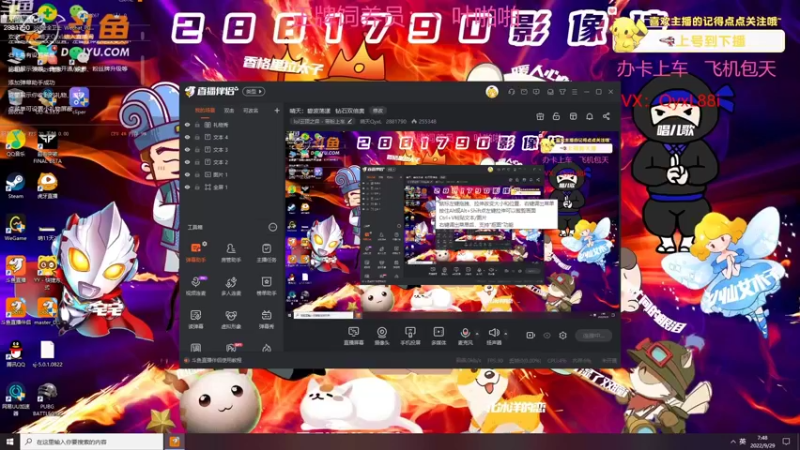800x450 pixels.
Task: Open the 多人连麦 tool
Action: [x=231, y=286]
